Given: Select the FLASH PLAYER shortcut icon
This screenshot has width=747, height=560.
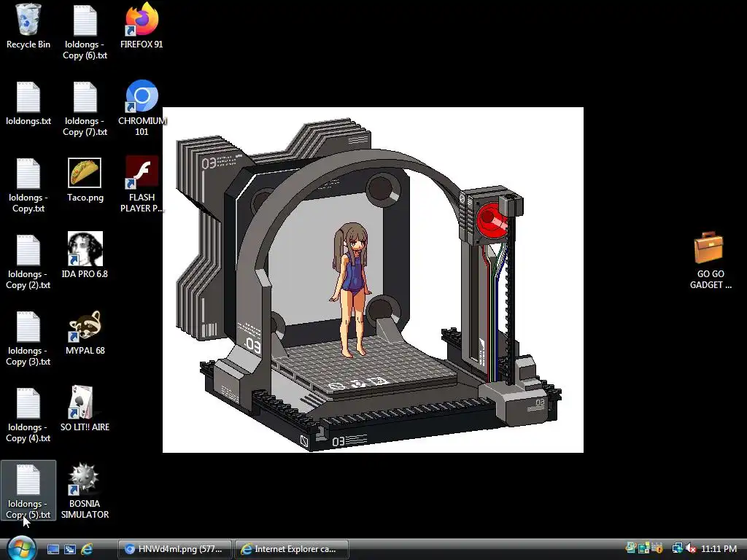Looking at the screenshot, I should 142,184.
